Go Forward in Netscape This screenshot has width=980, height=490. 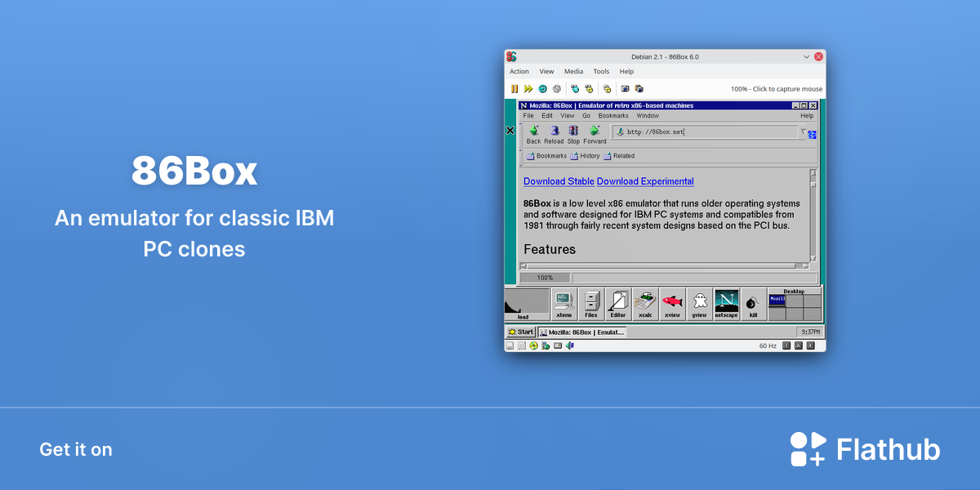pyautogui.click(x=595, y=134)
